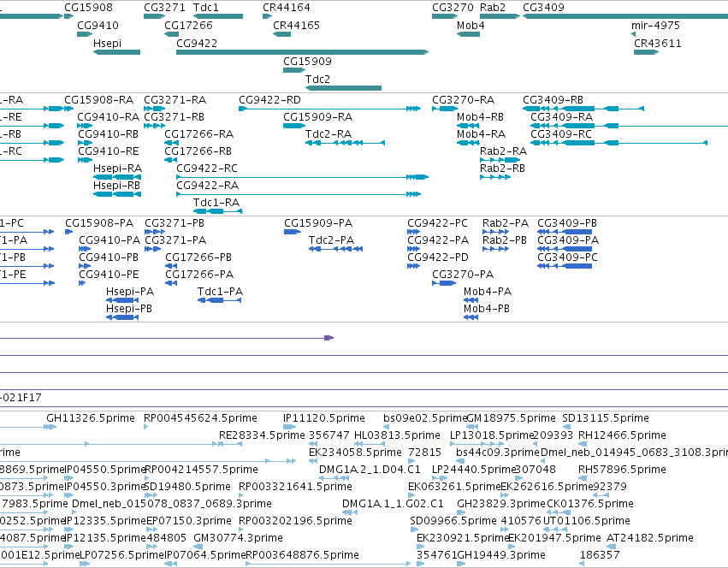The height and width of the screenshot is (568, 728).
Task: Select the CR43611 gene glyph
Action: [x=646, y=52]
